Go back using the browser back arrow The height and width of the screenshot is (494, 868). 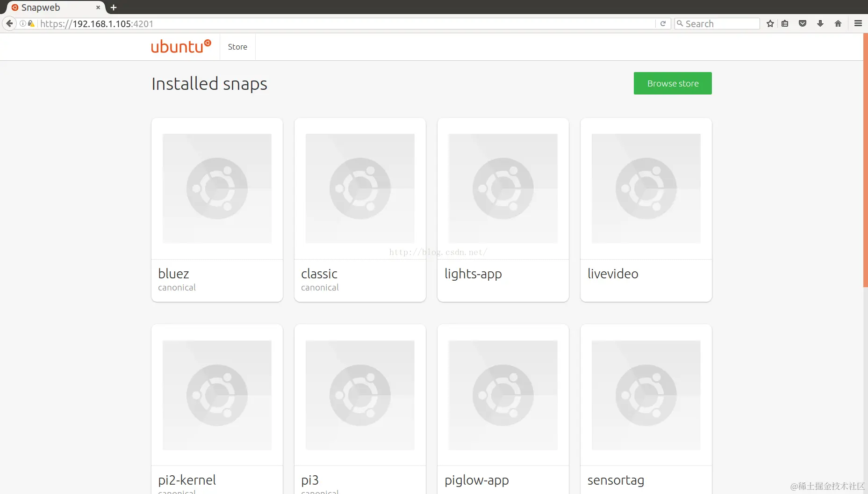[9, 23]
